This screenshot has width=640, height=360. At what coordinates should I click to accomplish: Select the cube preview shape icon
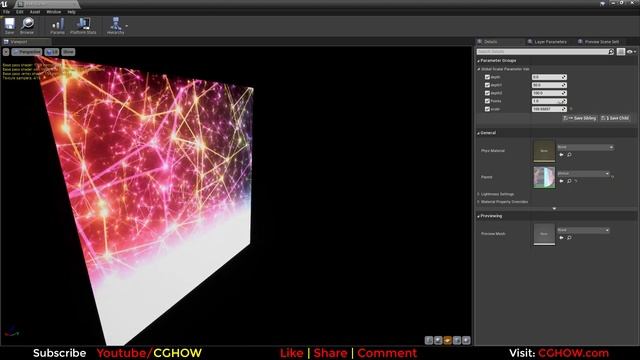tap(457, 340)
